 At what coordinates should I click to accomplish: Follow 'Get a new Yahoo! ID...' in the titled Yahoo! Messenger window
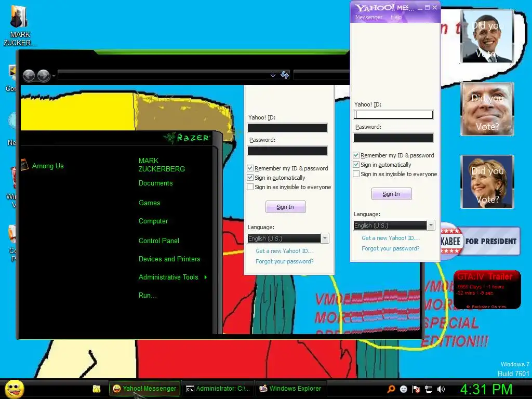(x=391, y=238)
